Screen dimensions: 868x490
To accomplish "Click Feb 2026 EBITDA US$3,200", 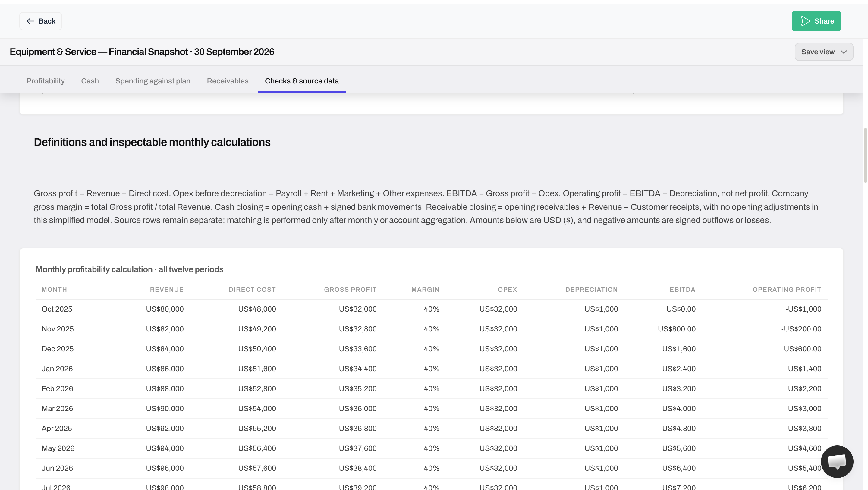I will [679, 388].
